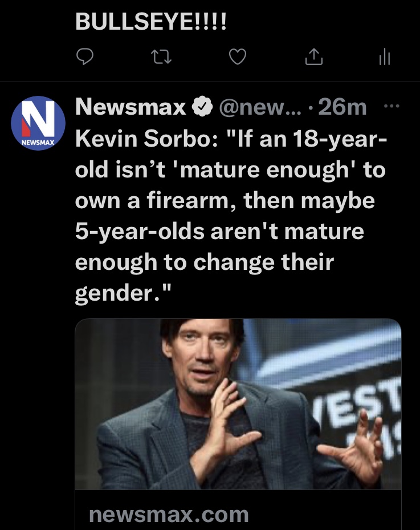View tweet analytics bars icon

[385, 56]
